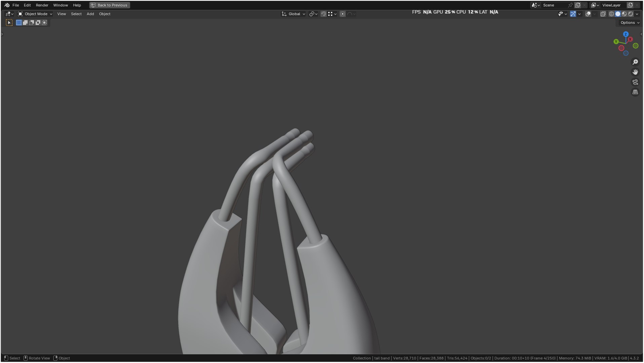Open the File menu
This screenshot has height=363, width=644.
coord(15,5)
